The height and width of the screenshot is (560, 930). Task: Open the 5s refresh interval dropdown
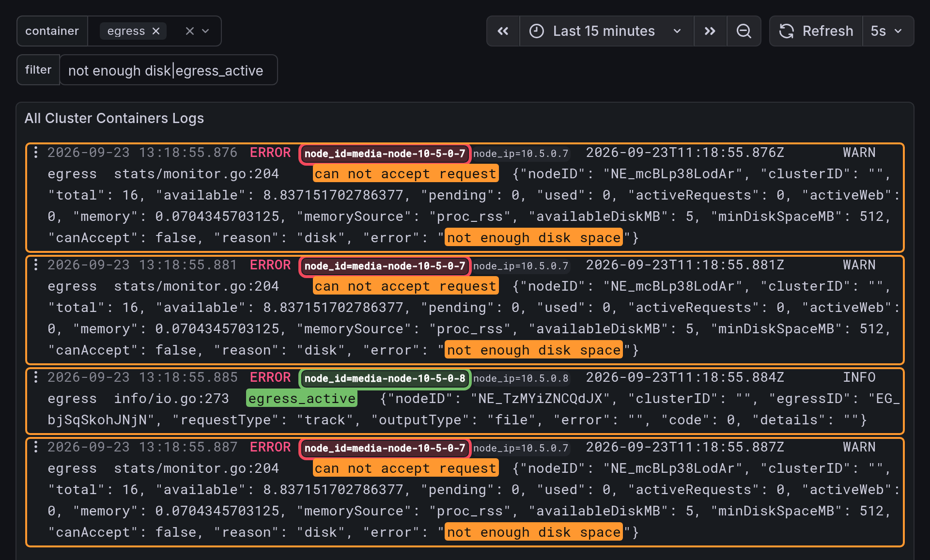click(x=888, y=31)
